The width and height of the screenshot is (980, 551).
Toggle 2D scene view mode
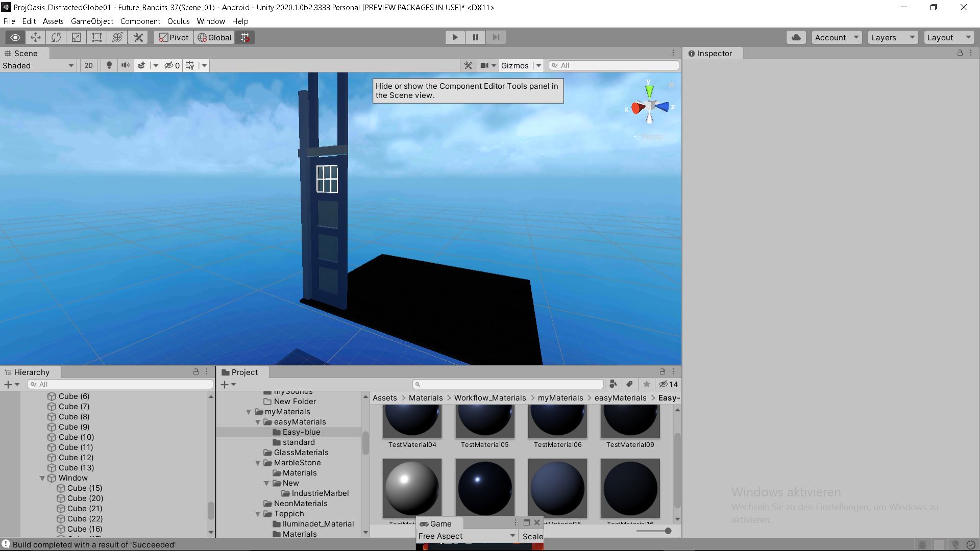(x=89, y=65)
